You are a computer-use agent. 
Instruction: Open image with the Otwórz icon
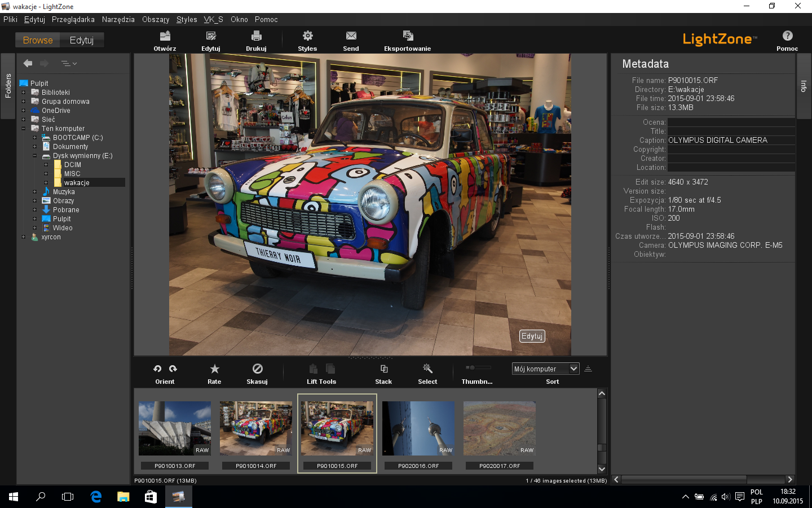(x=165, y=36)
